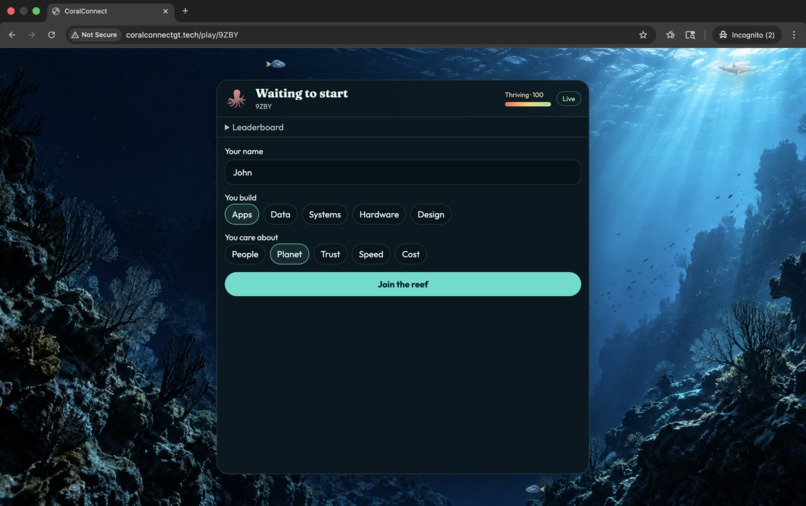This screenshot has height=506, width=806.
Task: Click the address bar URL coralconnectgt.tech/play/9ZBY
Action: tap(182, 35)
